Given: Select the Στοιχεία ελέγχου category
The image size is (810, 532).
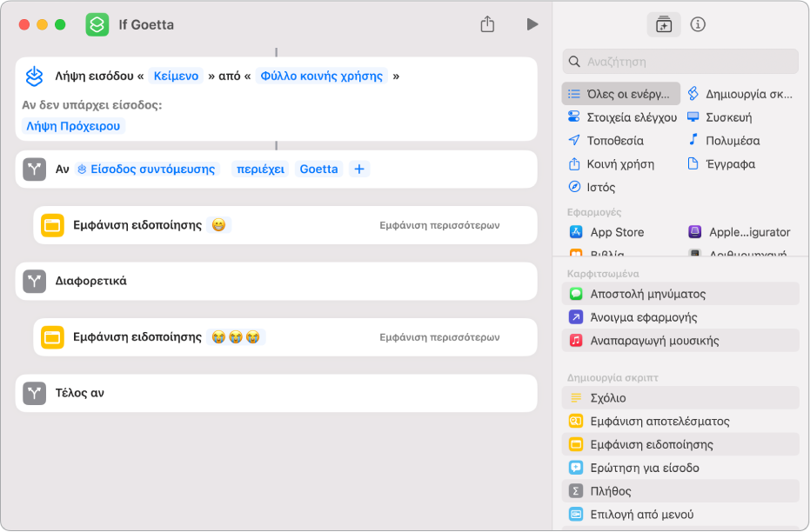Looking at the screenshot, I should pos(622,117).
